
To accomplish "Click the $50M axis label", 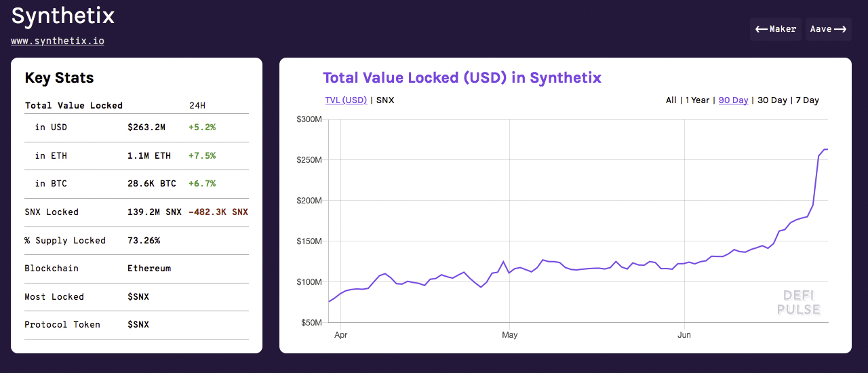I will [x=311, y=323].
